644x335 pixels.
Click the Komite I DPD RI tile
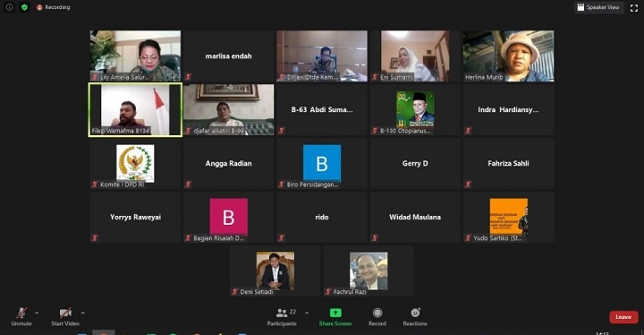pos(135,163)
